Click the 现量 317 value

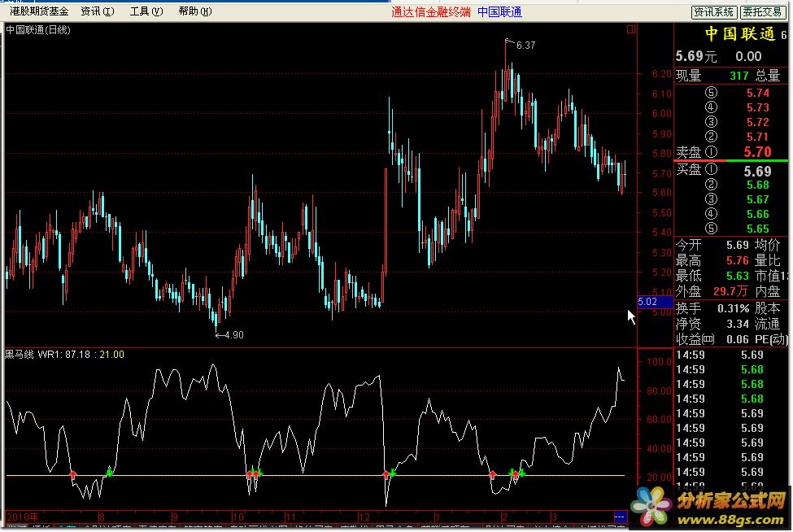pyautogui.click(x=739, y=76)
